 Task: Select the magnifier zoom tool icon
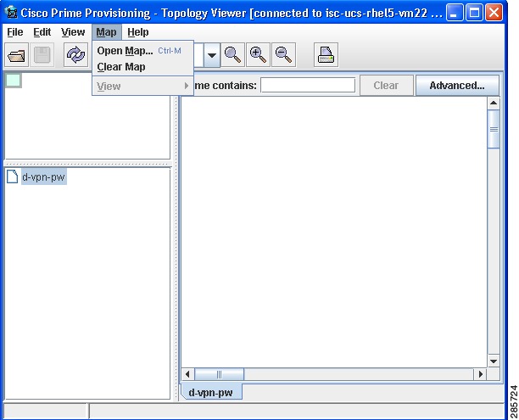232,54
